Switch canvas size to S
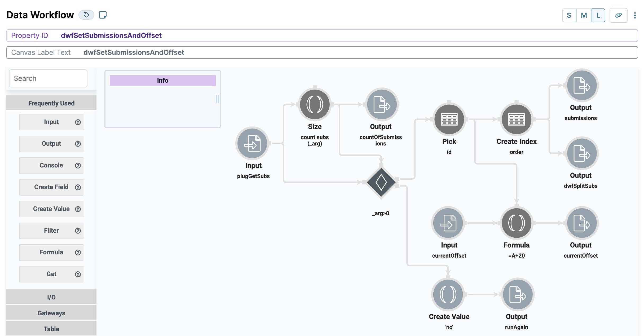Viewport: 644px width, 336px height. [569, 15]
